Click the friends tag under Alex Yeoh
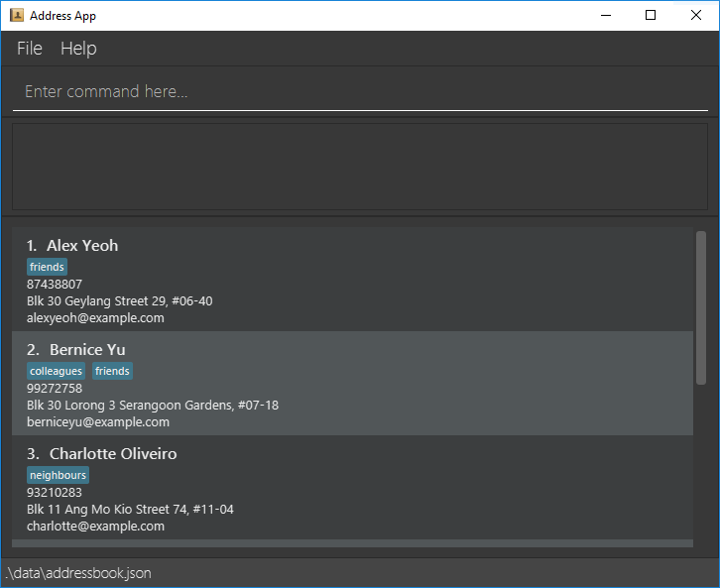The image size is (720, 588). 47,267
